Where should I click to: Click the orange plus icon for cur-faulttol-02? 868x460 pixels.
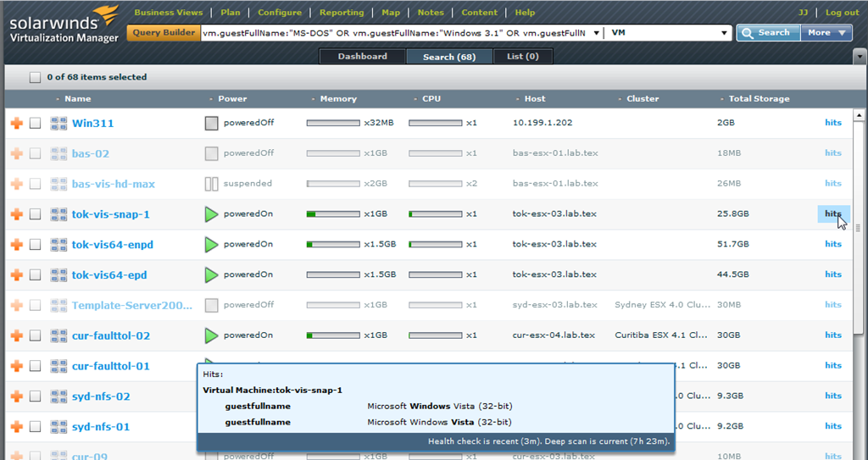[17, 335]
